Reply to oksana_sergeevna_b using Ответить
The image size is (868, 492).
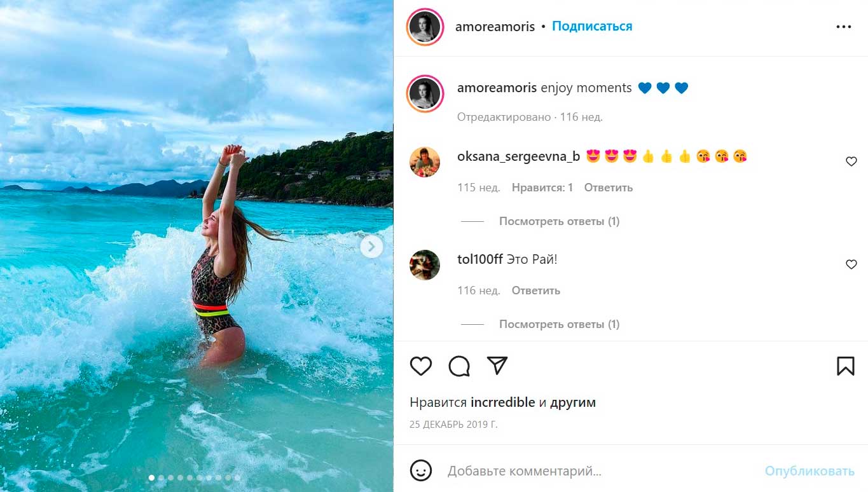609,188
